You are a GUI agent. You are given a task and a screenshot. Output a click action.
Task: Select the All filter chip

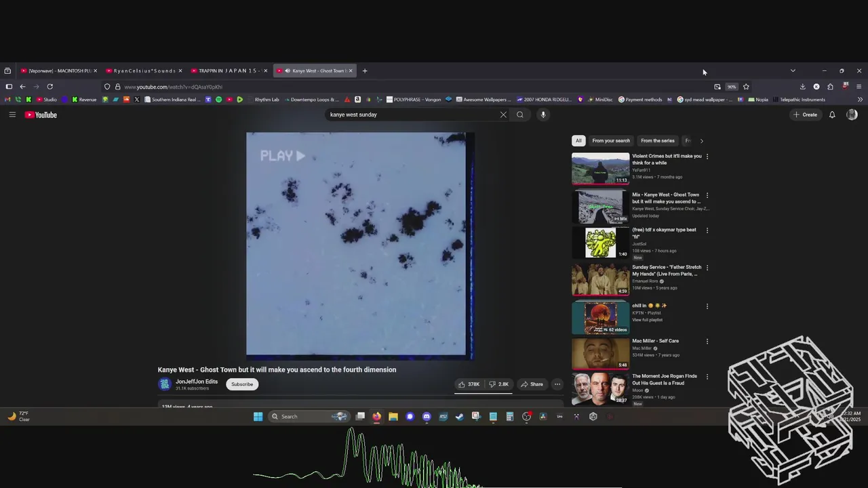pos(578,141)
